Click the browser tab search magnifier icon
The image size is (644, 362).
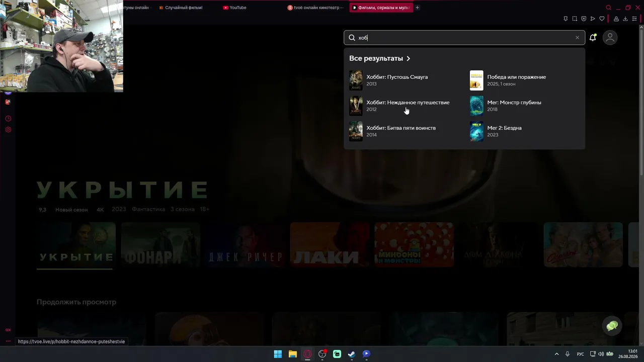608,8
